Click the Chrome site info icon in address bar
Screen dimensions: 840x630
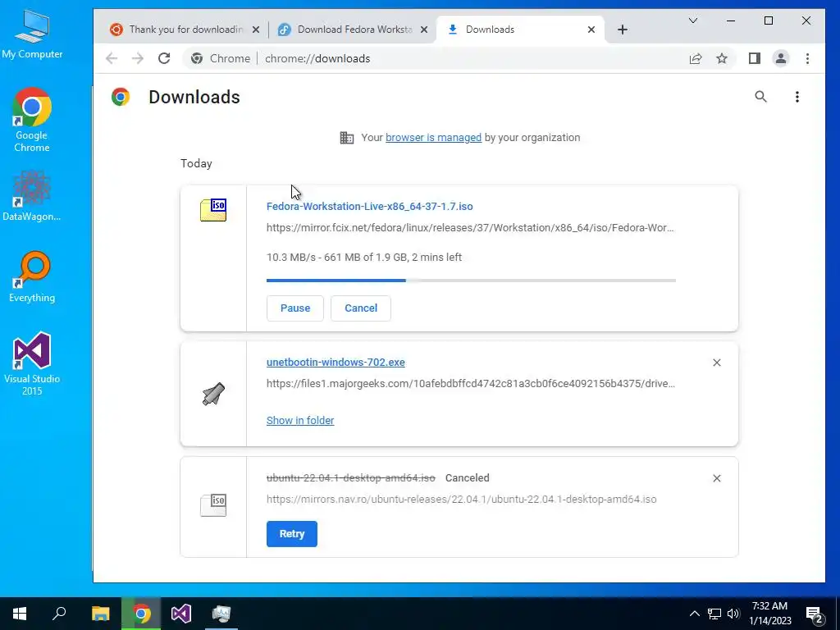(x=197, y=58)
